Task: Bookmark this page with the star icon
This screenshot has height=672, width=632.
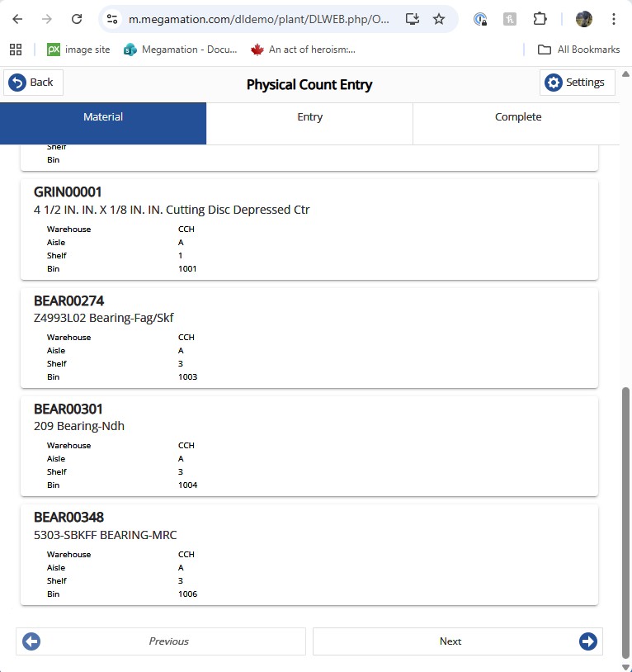Action: point(439,19)
